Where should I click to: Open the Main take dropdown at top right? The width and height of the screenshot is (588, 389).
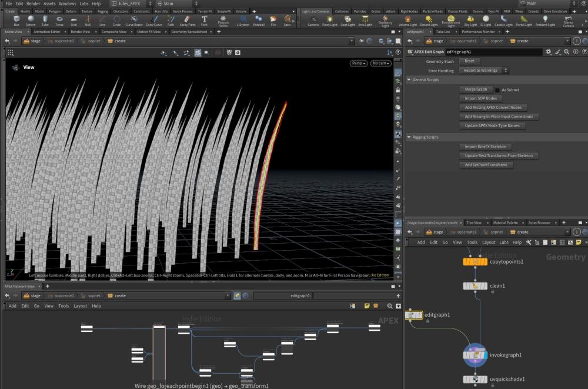[548, 4]
